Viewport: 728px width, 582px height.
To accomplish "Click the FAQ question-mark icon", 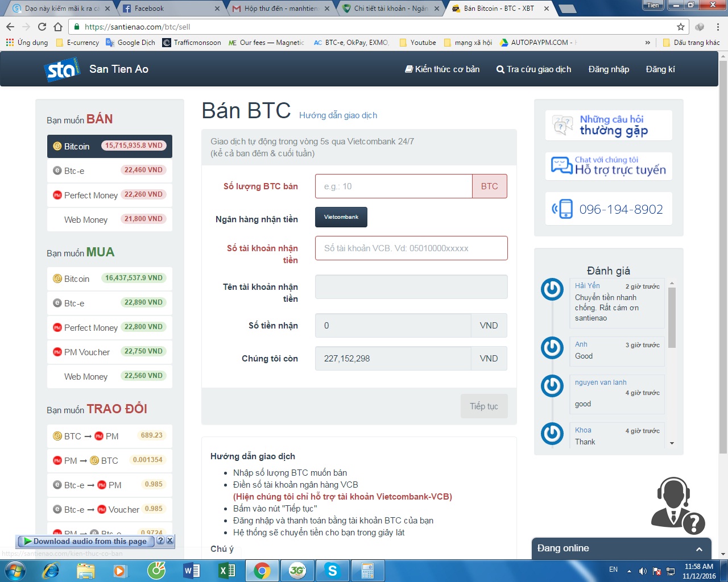I will pyautogui.click(x=563, y=125).
